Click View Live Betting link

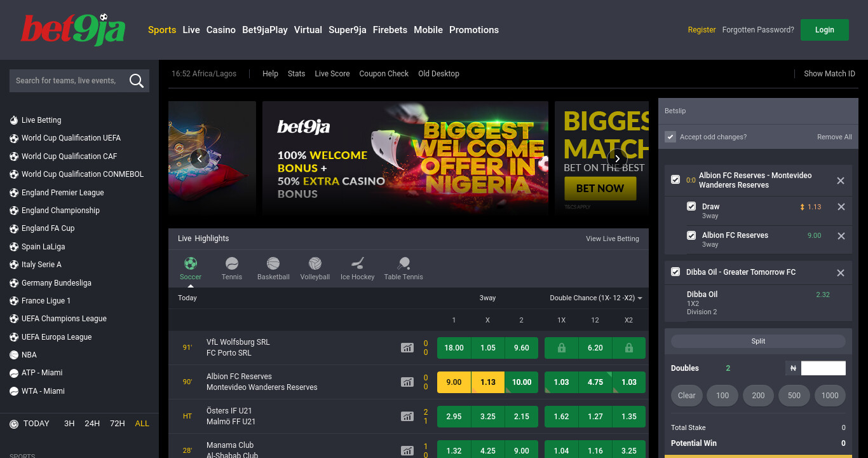pyautogui.click(x=613, y=239)
